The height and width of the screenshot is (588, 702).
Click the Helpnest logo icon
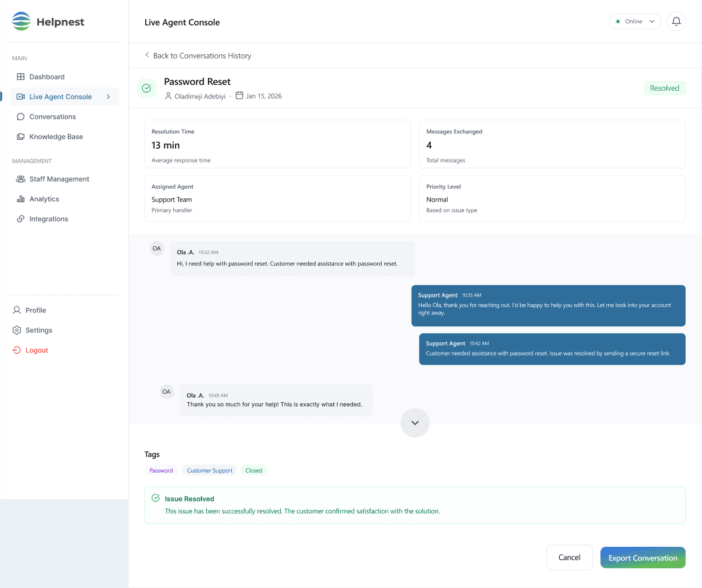tap(21, 21)
